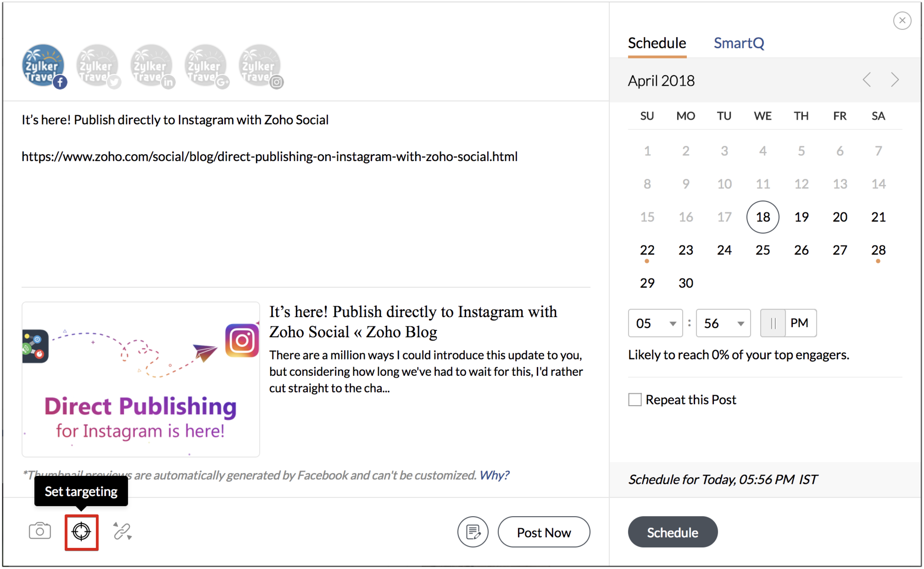Pick April 25 on the calendar
Screen dimensions: 924x569
pos(763,250)
